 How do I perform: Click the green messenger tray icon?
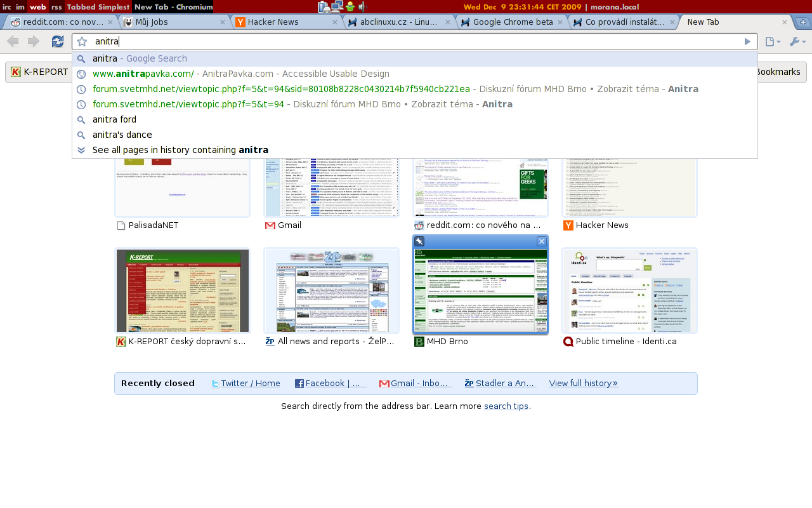click(350, 7)
